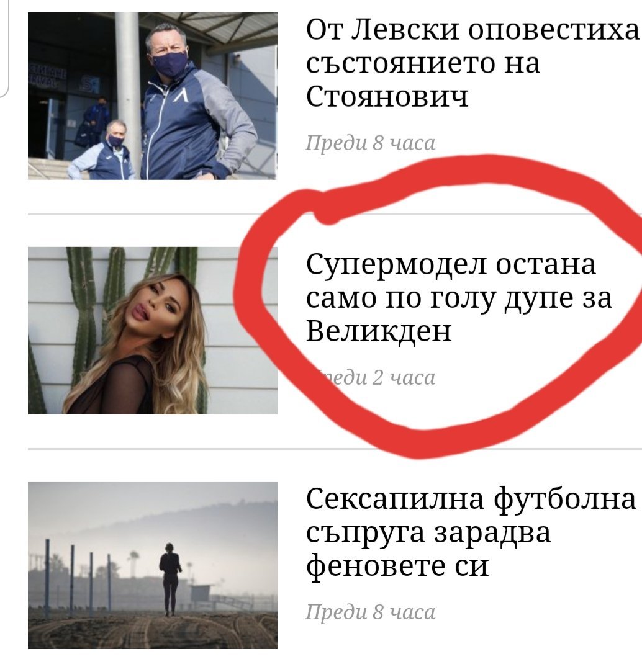
Task: Open the Levski Stoyanovich article thumbnail
Action: point(152,96)
